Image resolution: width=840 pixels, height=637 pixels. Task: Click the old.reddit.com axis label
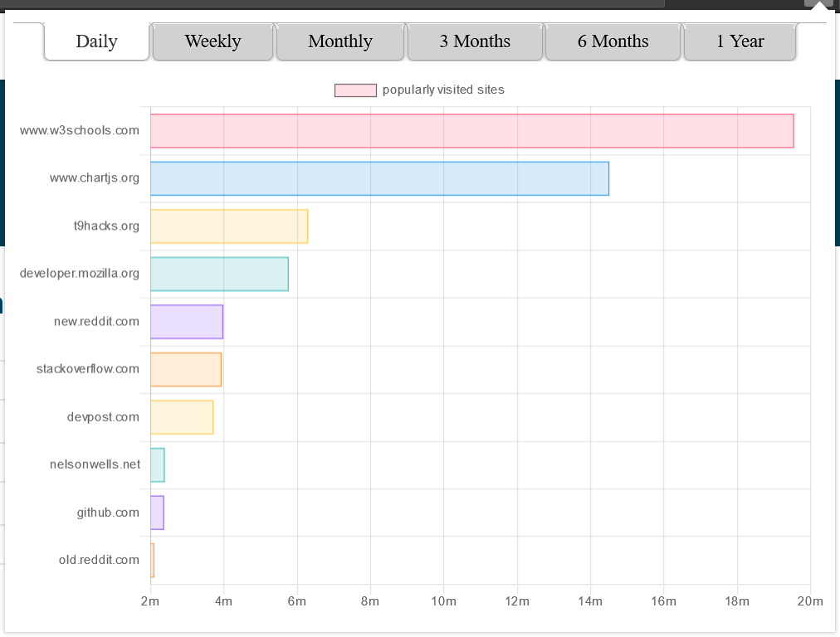point(99,560)
